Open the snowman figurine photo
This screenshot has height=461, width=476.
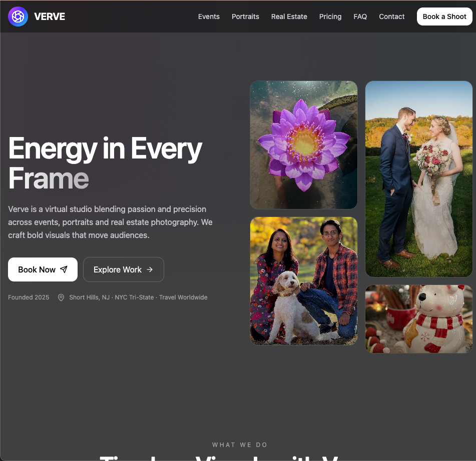(419, 319)
